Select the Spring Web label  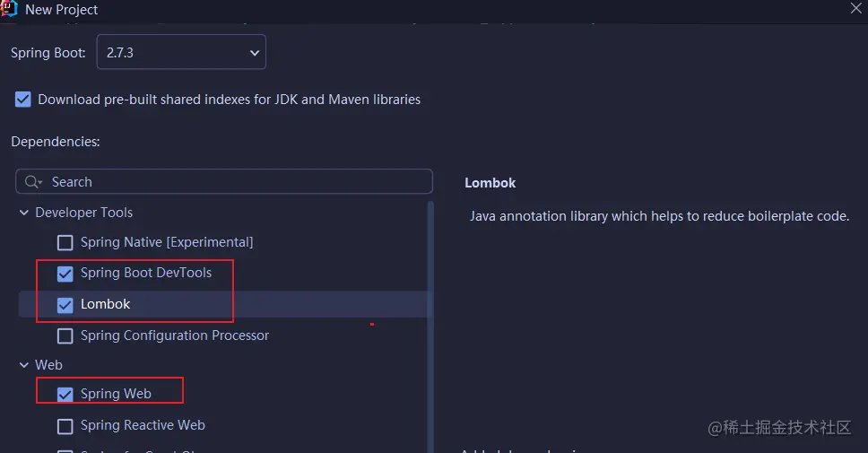click(116, 394)
